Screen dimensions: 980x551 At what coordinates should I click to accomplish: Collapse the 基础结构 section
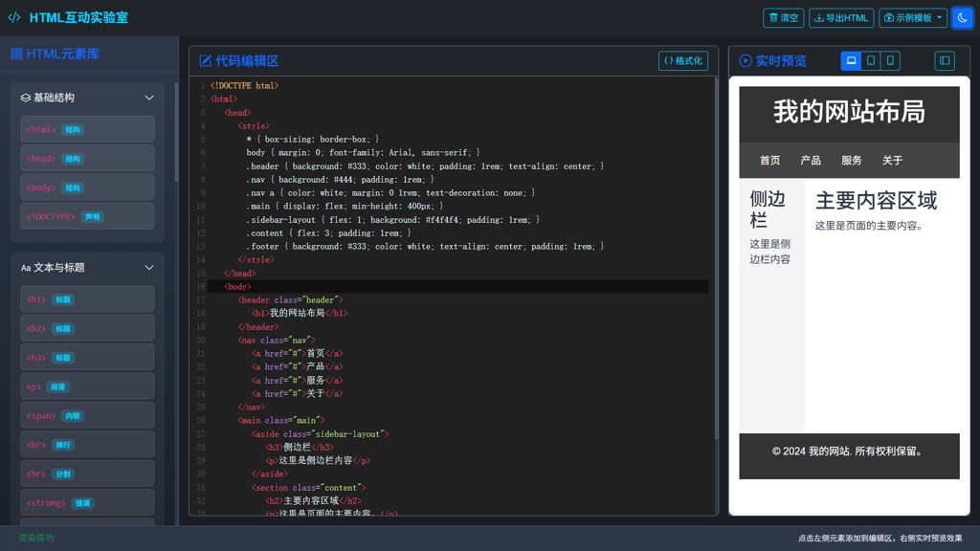tap(148, 98)
